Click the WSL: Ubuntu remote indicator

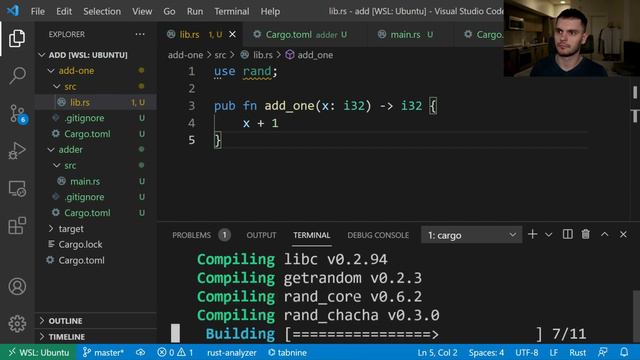click(x=39, y=352)
